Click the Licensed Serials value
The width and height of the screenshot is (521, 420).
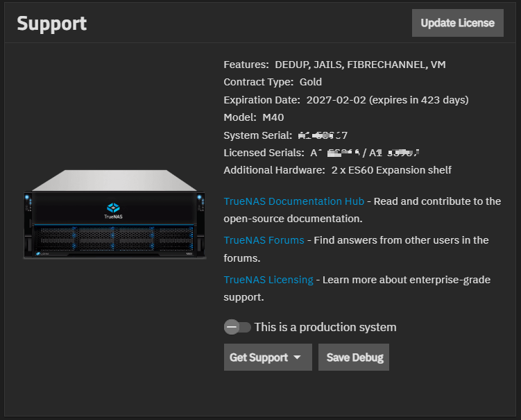(367, 153)
